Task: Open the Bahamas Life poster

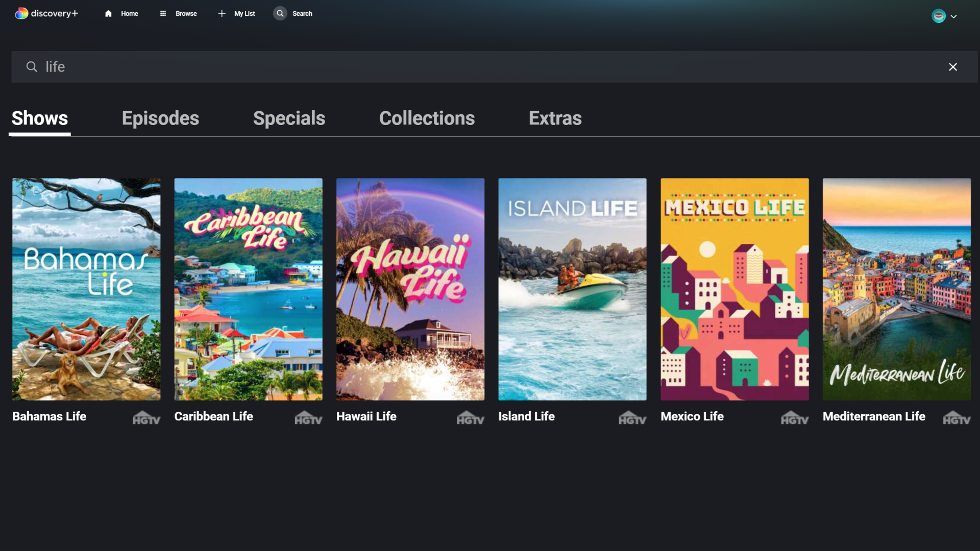Action: click(86, 289)
